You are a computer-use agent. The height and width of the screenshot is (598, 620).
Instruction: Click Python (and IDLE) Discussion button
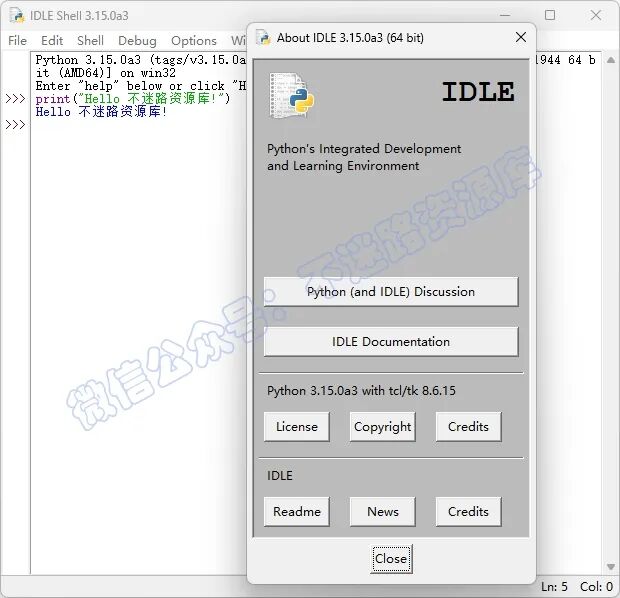(x=391, y=292)
